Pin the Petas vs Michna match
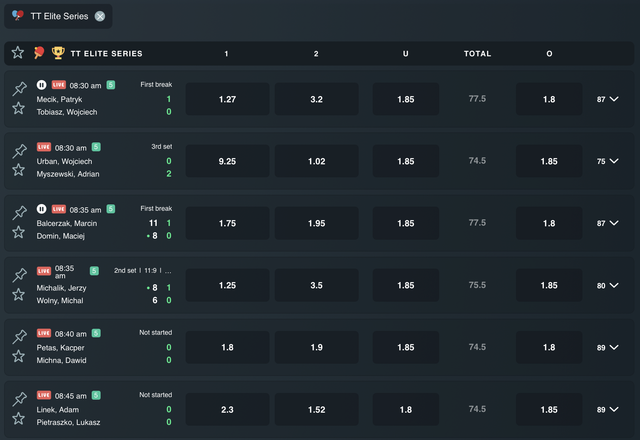640x440 pixels. coord(19,337)
